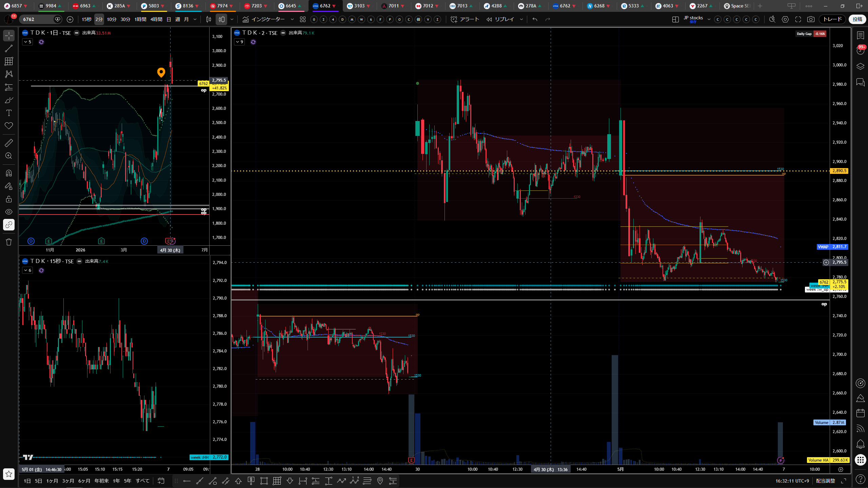
Task: Click the VWAP 2,811.7 price label
Action: click(833, 247)
